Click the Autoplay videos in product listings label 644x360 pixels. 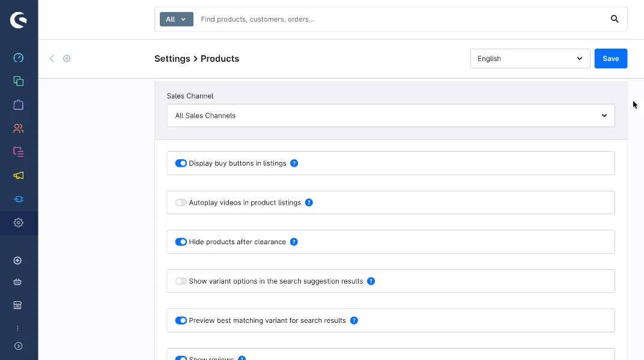(245, 203)
